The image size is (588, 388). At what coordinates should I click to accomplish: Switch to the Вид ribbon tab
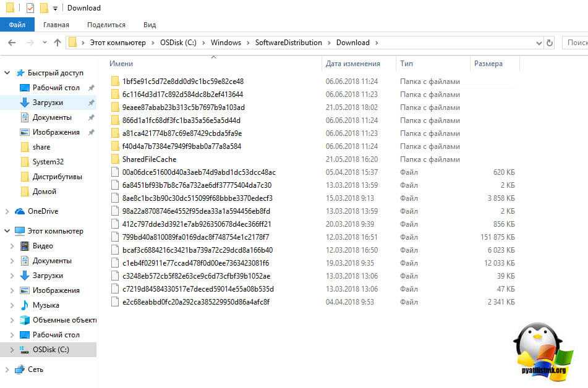(150, 25)
